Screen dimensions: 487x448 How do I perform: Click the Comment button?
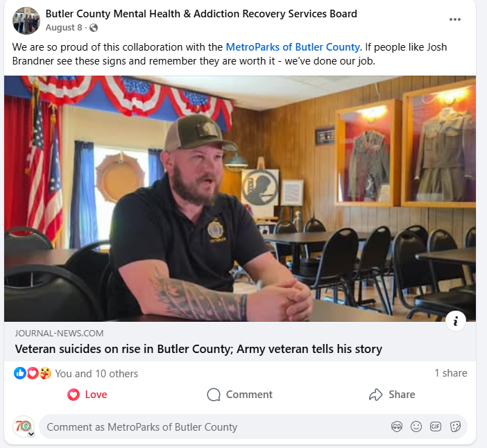(x=239, y=395)
